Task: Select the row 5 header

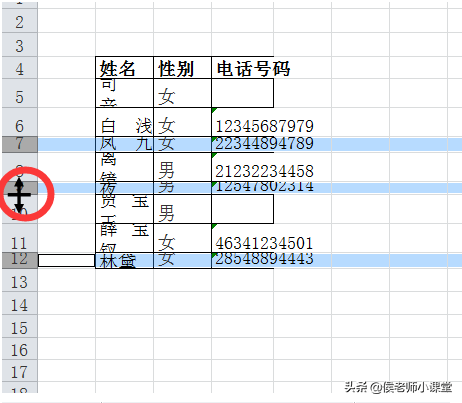Action: coord(20,93)
